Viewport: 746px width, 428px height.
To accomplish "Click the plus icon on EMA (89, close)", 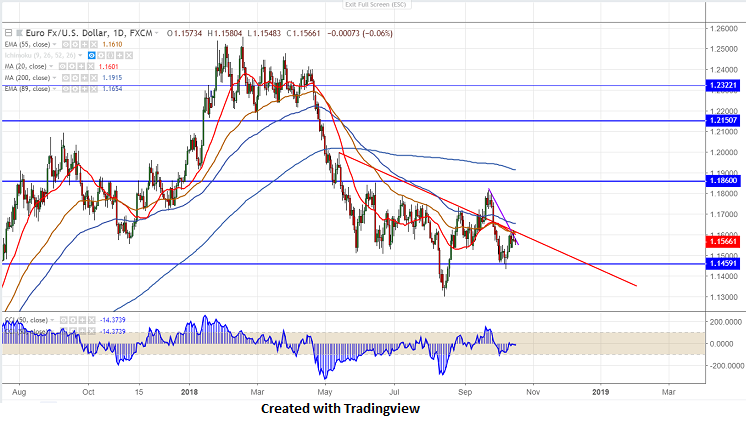I will pyautogui.click(x=85, y=89).
